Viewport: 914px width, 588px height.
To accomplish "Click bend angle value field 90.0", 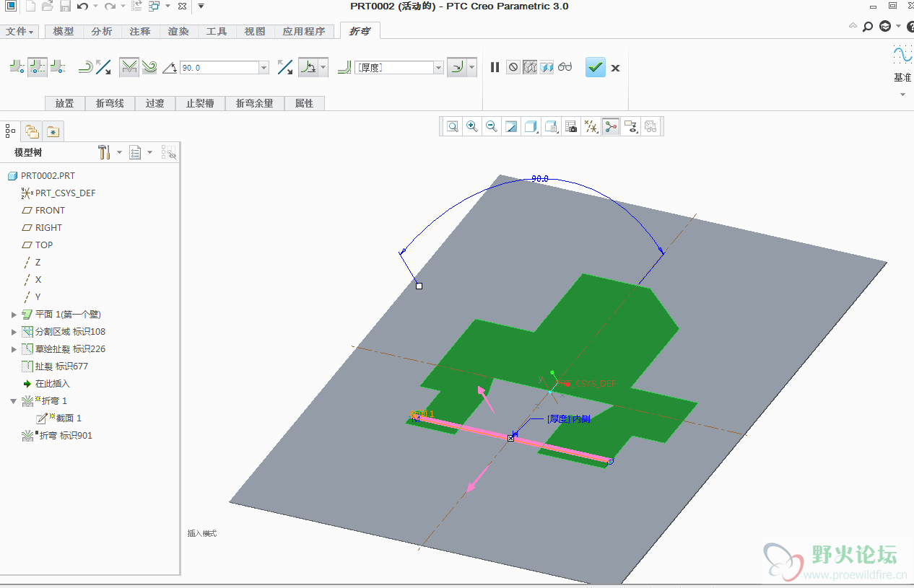I will click(219, 67).
